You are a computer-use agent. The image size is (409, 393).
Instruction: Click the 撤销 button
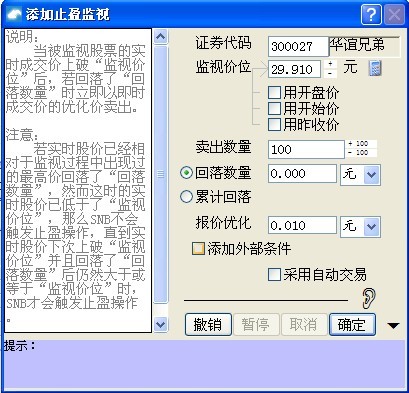208,324
